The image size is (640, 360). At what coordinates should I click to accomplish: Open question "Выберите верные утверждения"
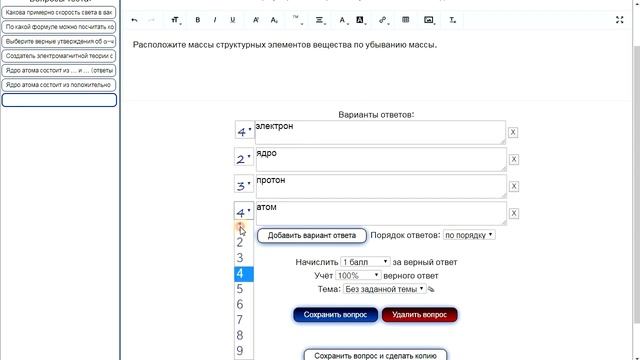tap(59, 42)
